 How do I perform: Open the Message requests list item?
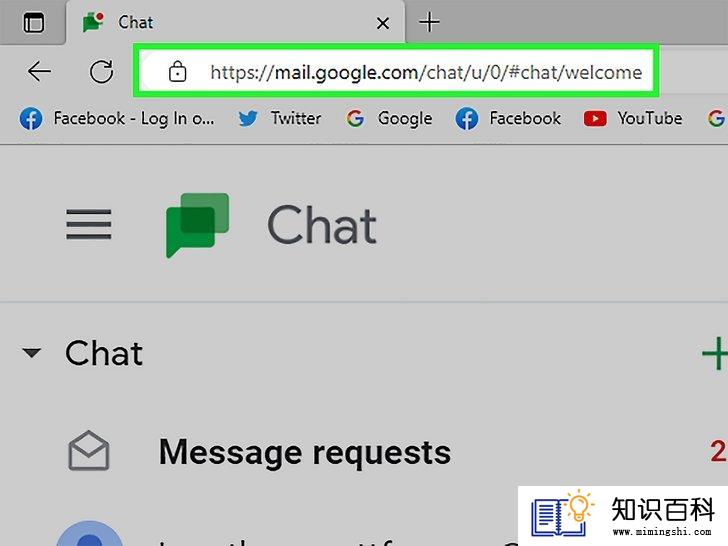[x=364, y=451]
